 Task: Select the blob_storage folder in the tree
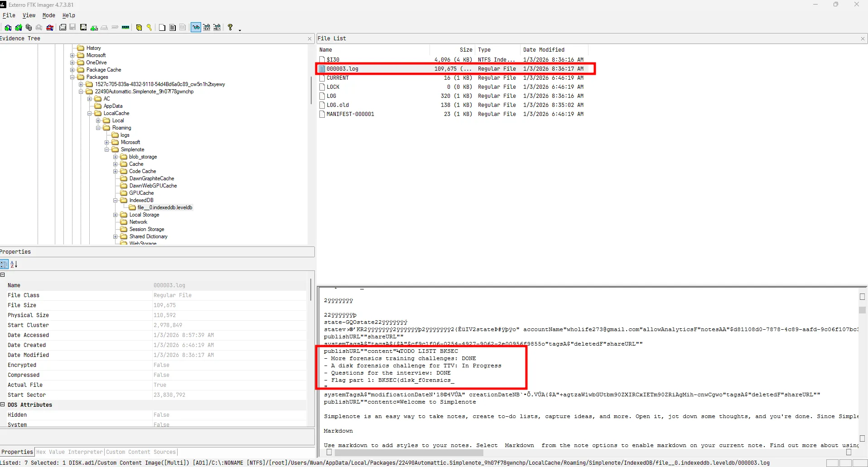tap(143, 157)
